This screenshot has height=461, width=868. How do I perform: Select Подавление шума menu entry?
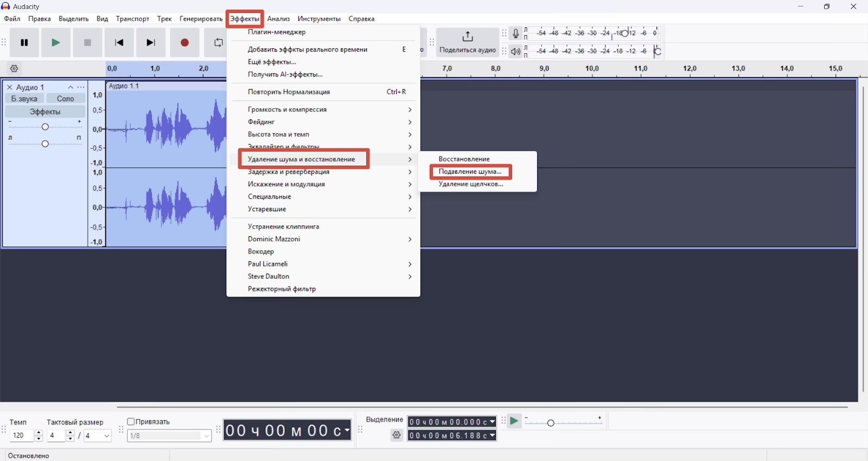pos(470,172)
